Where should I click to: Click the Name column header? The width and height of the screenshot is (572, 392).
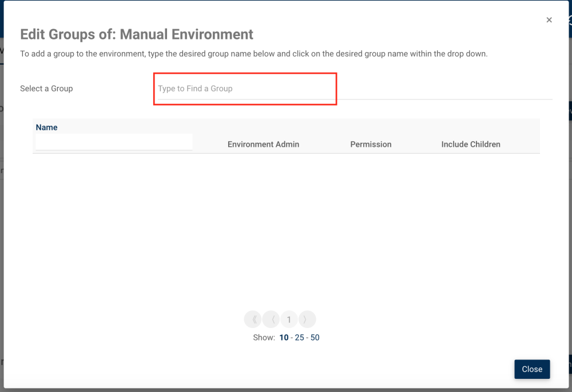pos(46,127)
